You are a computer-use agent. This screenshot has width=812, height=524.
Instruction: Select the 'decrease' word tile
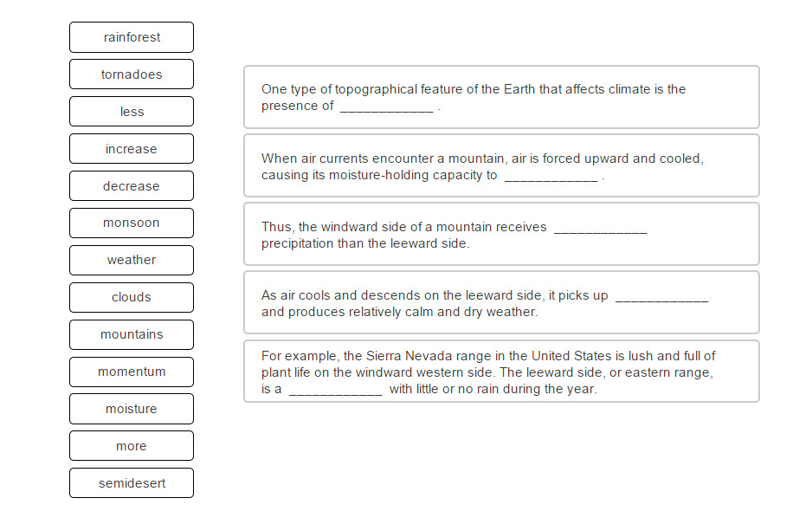click(x=132, y=186)
